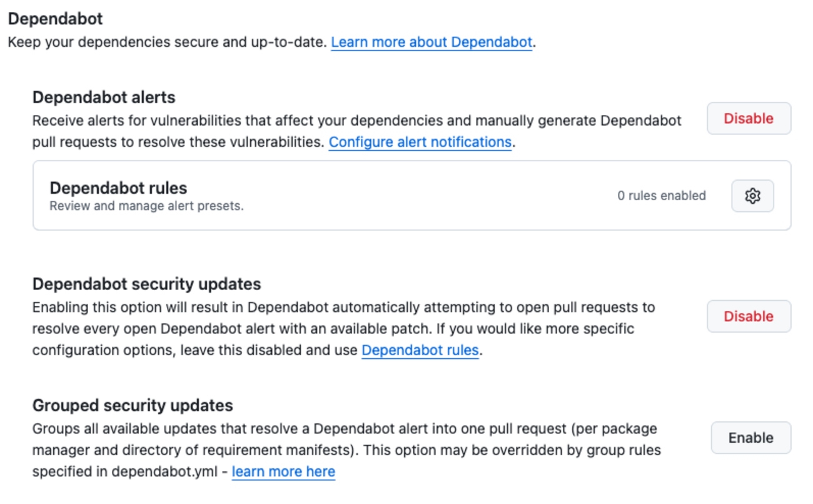
Task: Open Learn more about Dependabot link
Action: [432, 43]
